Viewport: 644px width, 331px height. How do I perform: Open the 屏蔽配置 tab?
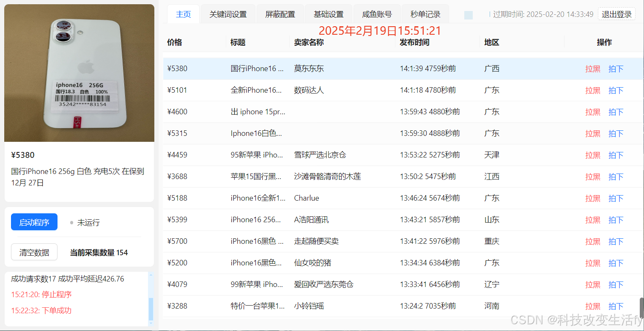(280, 14)
